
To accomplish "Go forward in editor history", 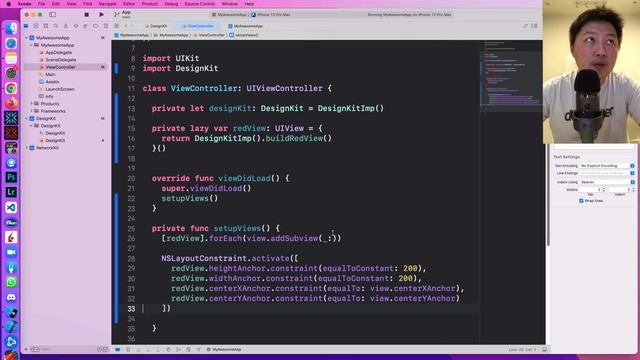I will 133,26.
